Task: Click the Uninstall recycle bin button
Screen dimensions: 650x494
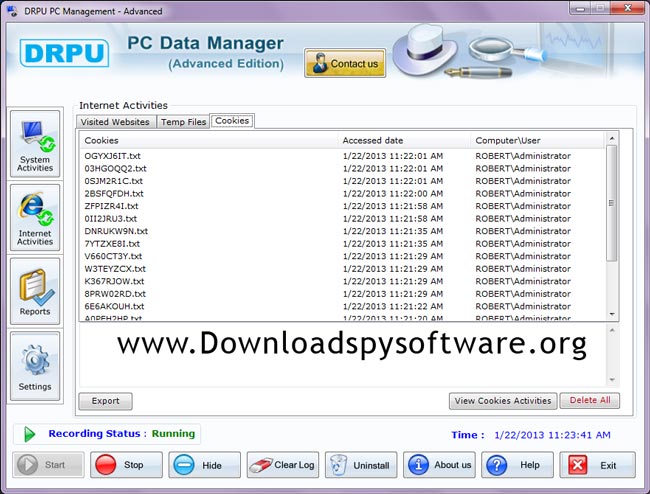Action: click(361, 465)
